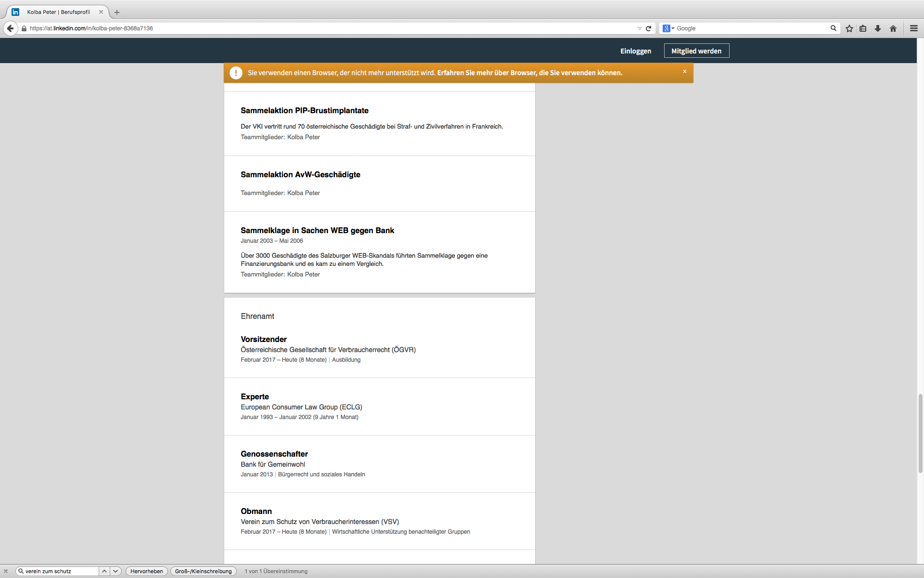Click the warning exclamation icon
This screenshot has height=578, width=924.
click(x=236, y=73)
